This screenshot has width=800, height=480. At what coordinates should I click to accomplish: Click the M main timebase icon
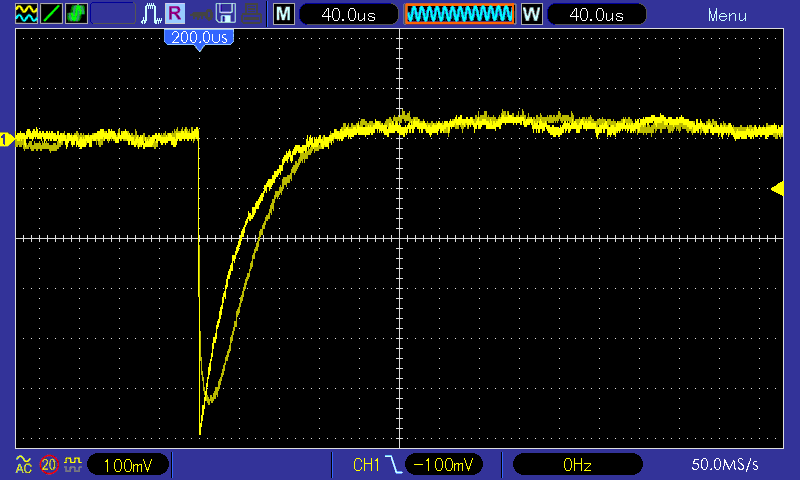pyautogui.click(x=284, y=14)
